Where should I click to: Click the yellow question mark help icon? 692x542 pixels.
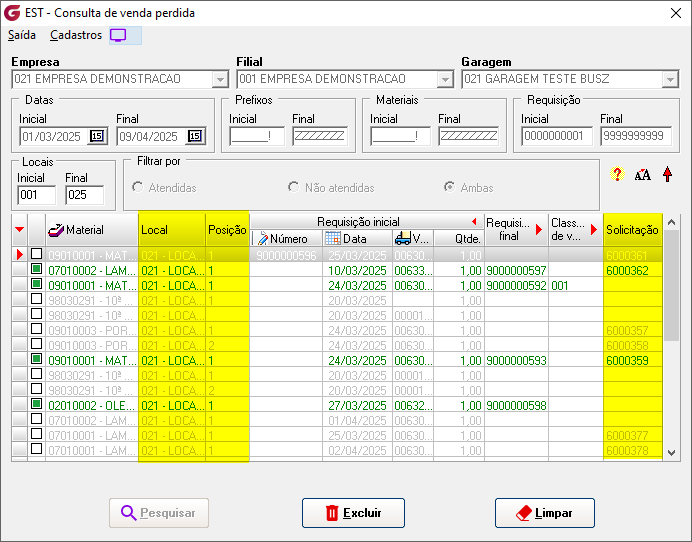point(617,174)
